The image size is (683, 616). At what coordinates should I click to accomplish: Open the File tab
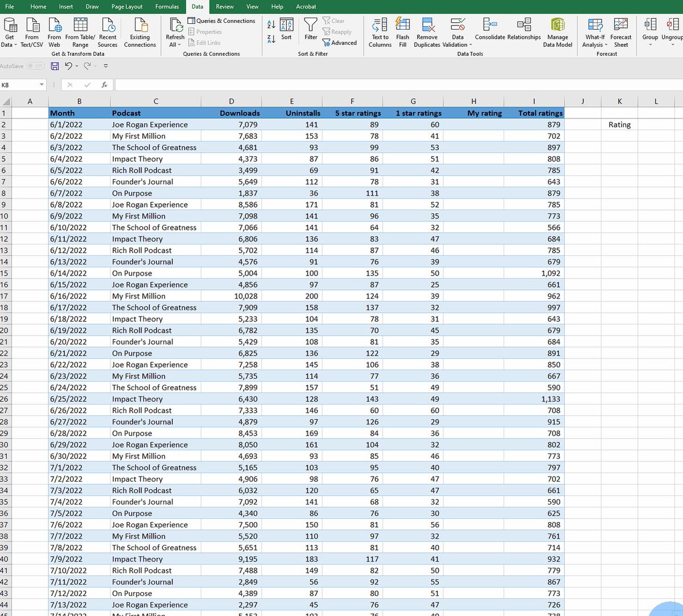tap(10, 7)
